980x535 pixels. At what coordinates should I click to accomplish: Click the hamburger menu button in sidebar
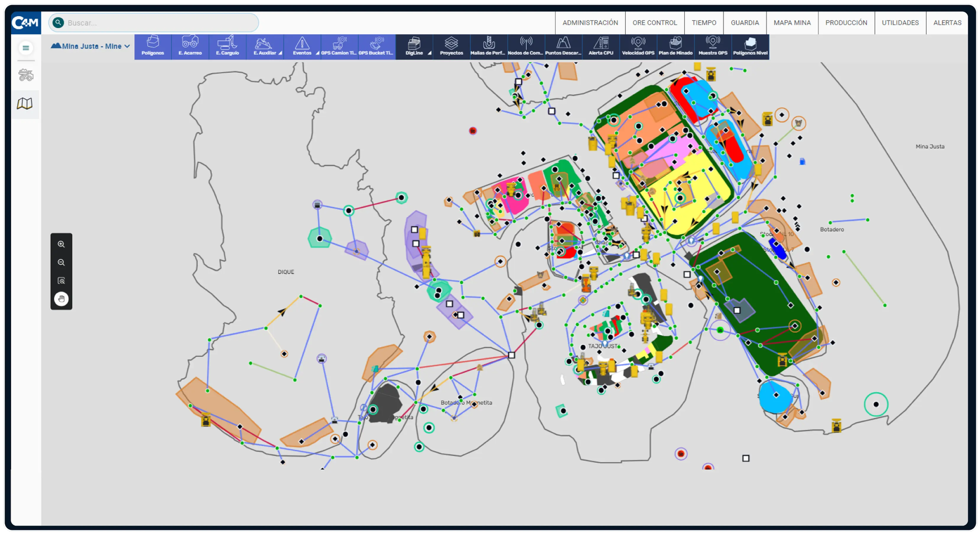[26, 48]
